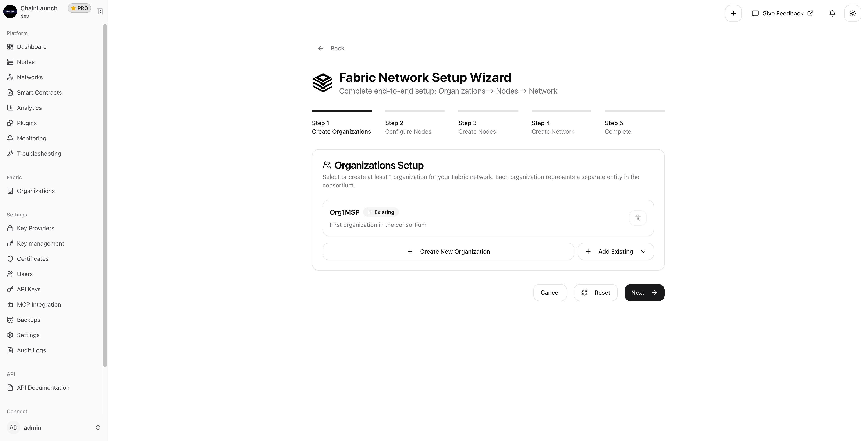868x441 pixels.
Task: Proceed with the Next button
Action: [644, 293]
